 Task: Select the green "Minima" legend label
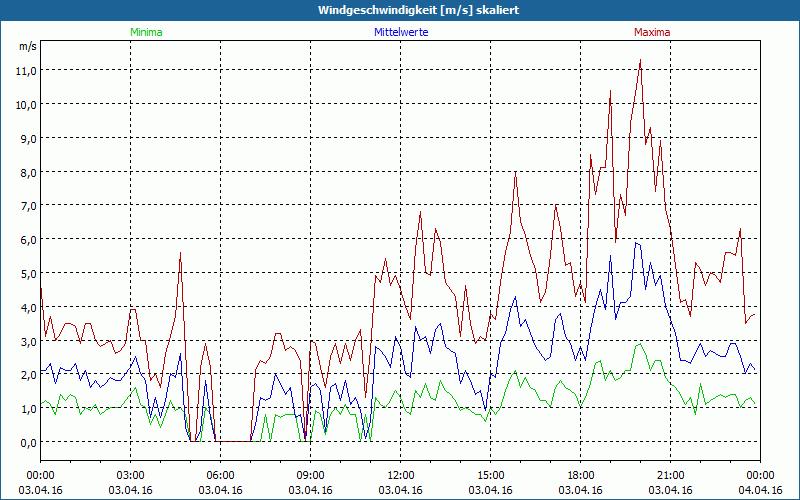click(x=146, y=32)
